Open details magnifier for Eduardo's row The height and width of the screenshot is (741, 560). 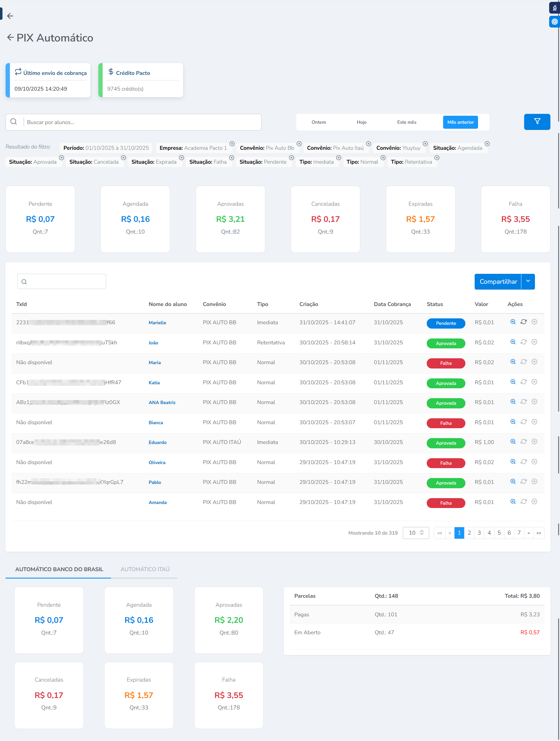point(512,442)
